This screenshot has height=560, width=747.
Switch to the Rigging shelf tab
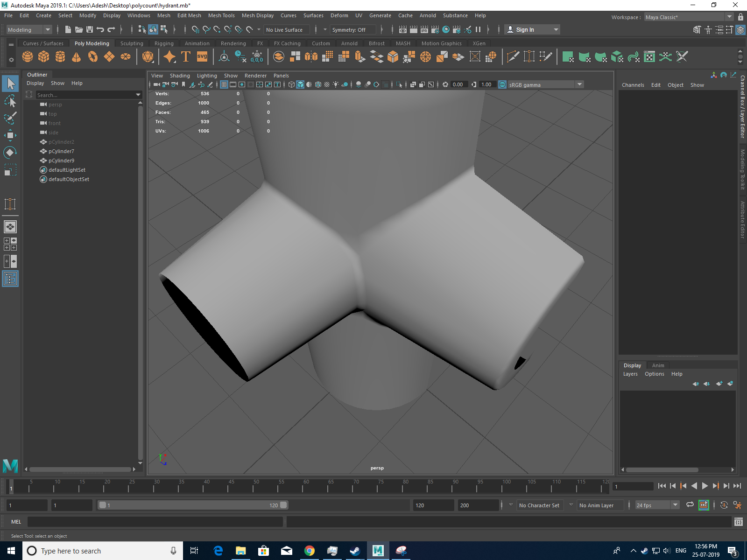tap(164, 43)
